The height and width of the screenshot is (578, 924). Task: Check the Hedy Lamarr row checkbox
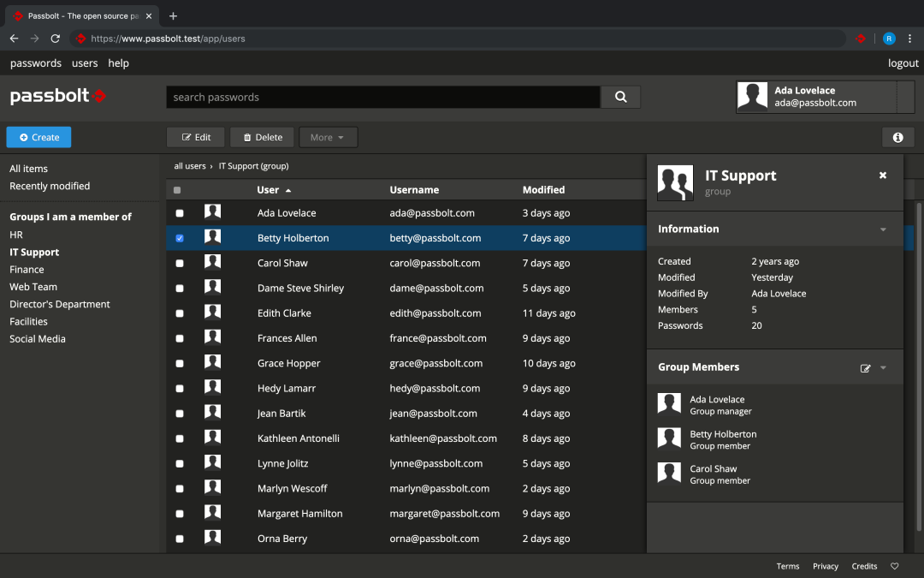(x=180, y=389)
